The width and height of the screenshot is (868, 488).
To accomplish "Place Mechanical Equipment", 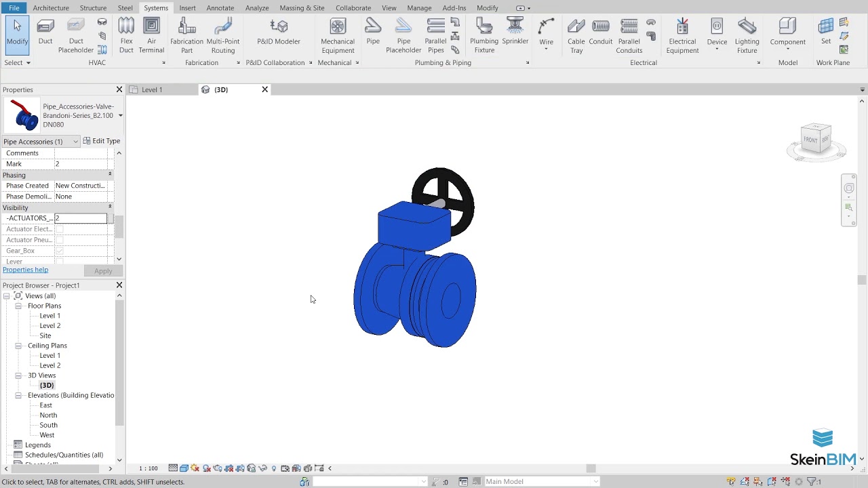I will pyautogui.click(x=338, y=36).
